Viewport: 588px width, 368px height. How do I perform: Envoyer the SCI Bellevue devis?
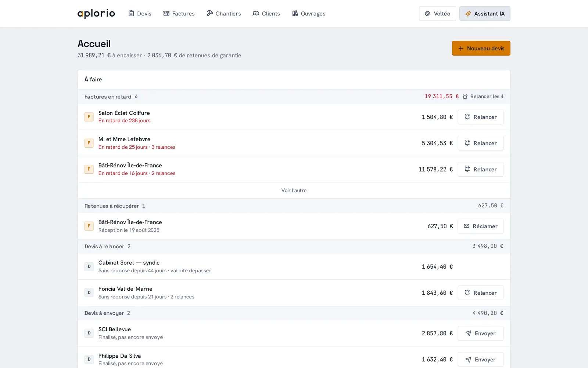[480, 333]
